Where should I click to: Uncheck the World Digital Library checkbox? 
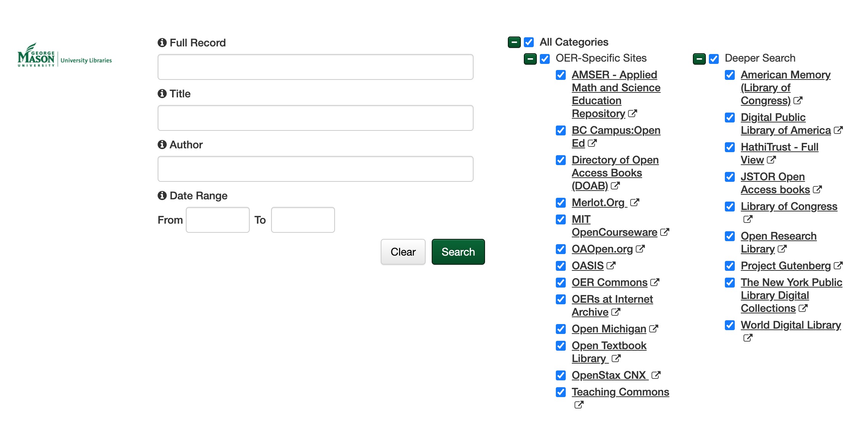(730, 325)
